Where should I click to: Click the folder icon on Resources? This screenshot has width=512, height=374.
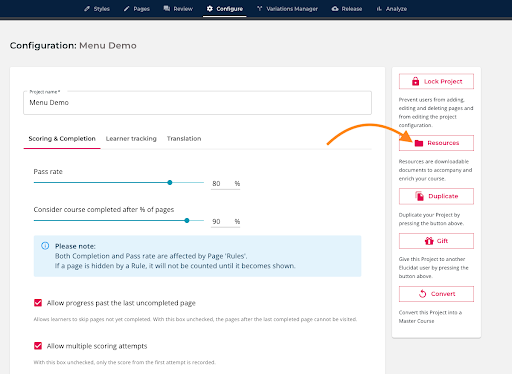tap(419, 143)
